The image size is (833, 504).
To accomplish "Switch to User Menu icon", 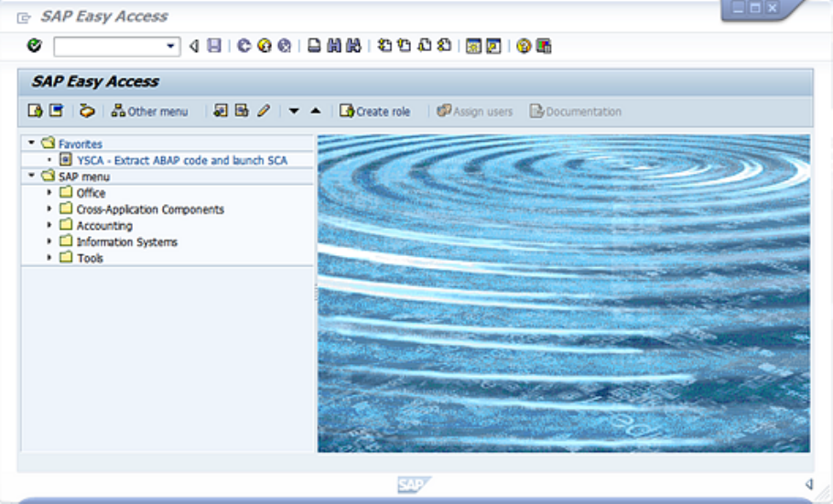I will point(35,111).
